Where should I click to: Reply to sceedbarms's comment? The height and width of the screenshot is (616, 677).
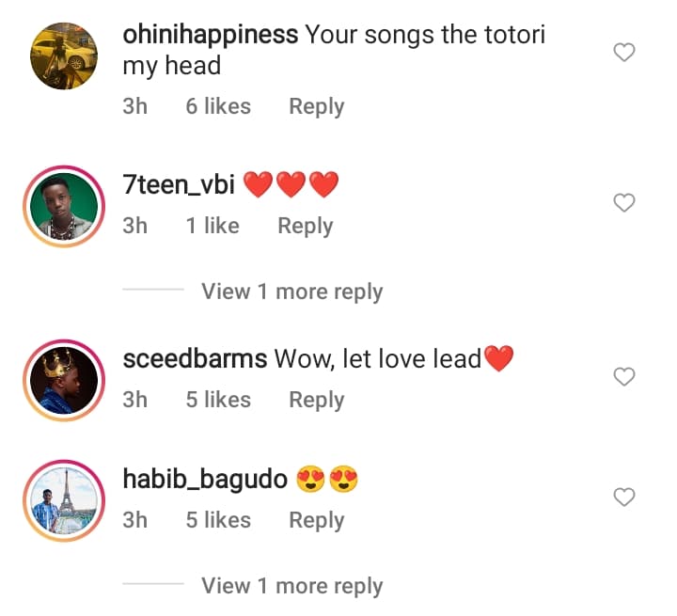tap(316, 400)
